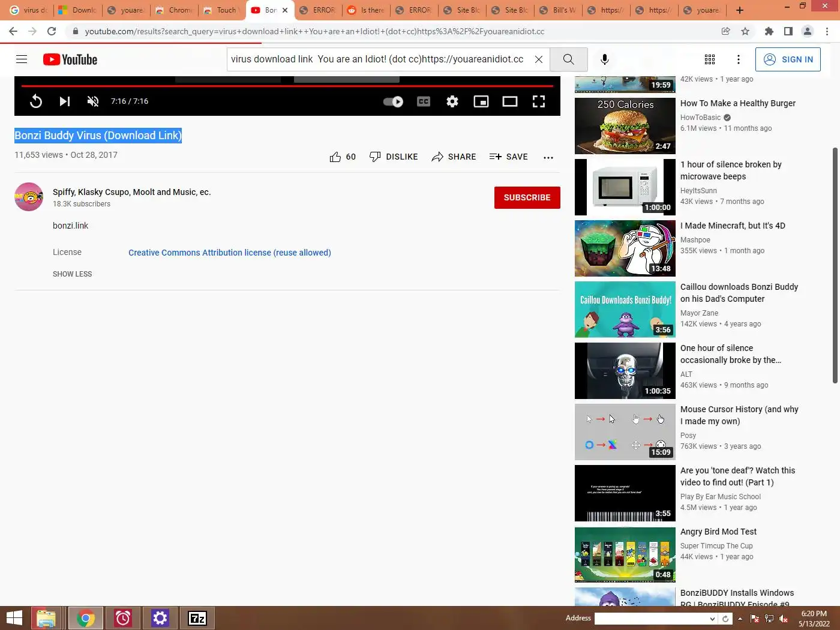Switch to the 'virus dc' tab
840x630 pixels.
pyautogui.click(x=28, y=10)
